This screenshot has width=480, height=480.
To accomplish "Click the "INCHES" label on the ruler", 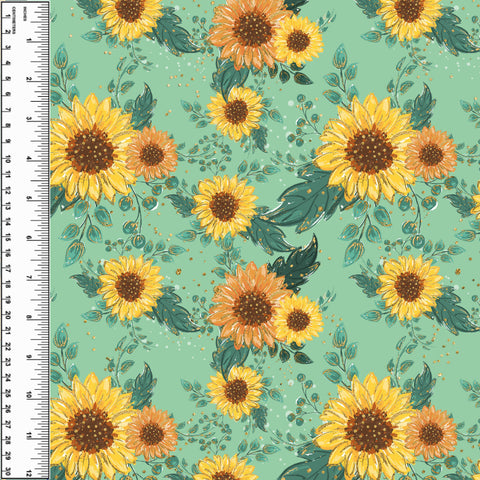I will (25, 14).
